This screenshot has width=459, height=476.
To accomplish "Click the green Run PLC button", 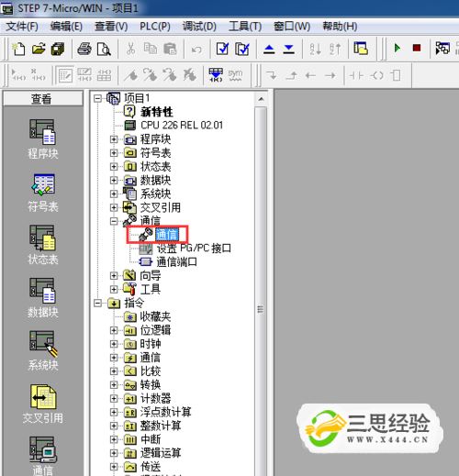I will click(x=397, y=49).
